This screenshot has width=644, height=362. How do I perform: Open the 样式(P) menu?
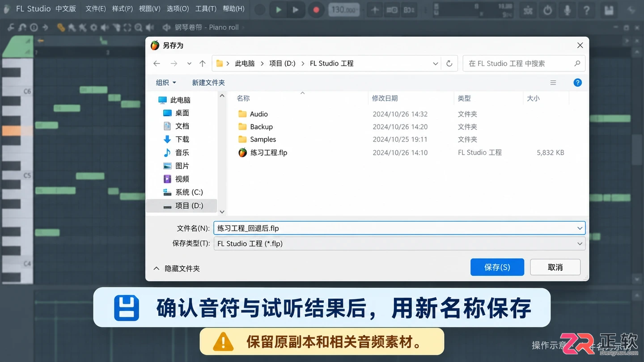click(123, 8)
